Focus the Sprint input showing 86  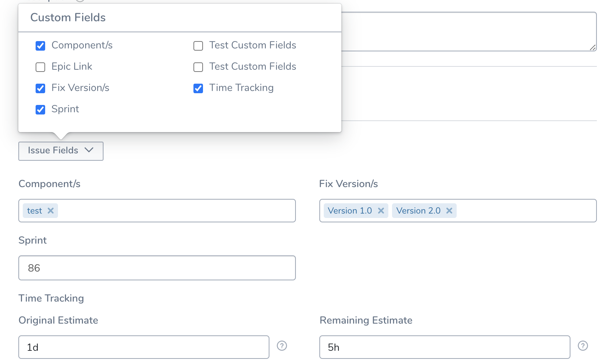tap(157, 268)
